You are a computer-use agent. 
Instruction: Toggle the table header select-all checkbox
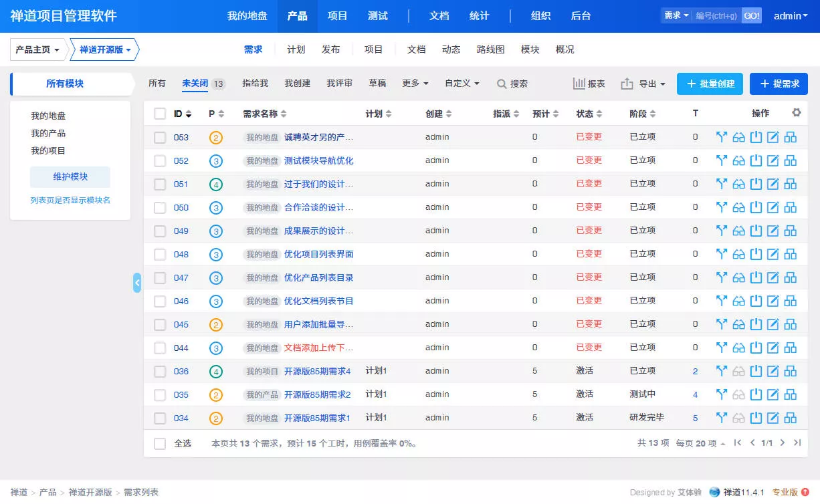160,114
